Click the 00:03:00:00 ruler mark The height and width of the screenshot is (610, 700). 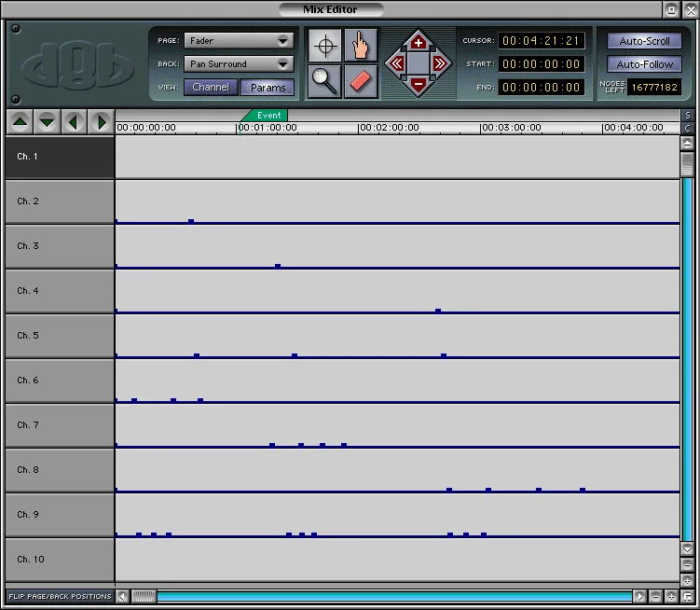511,128
